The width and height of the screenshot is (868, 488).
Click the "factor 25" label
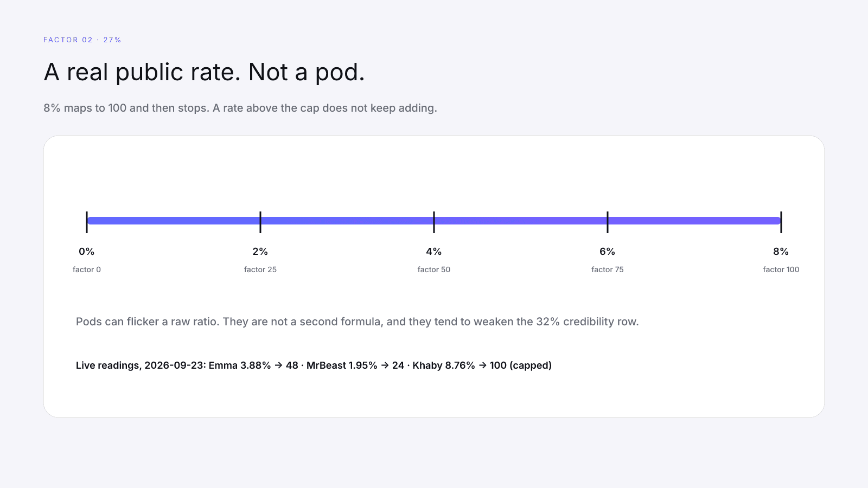click(260, 269)
